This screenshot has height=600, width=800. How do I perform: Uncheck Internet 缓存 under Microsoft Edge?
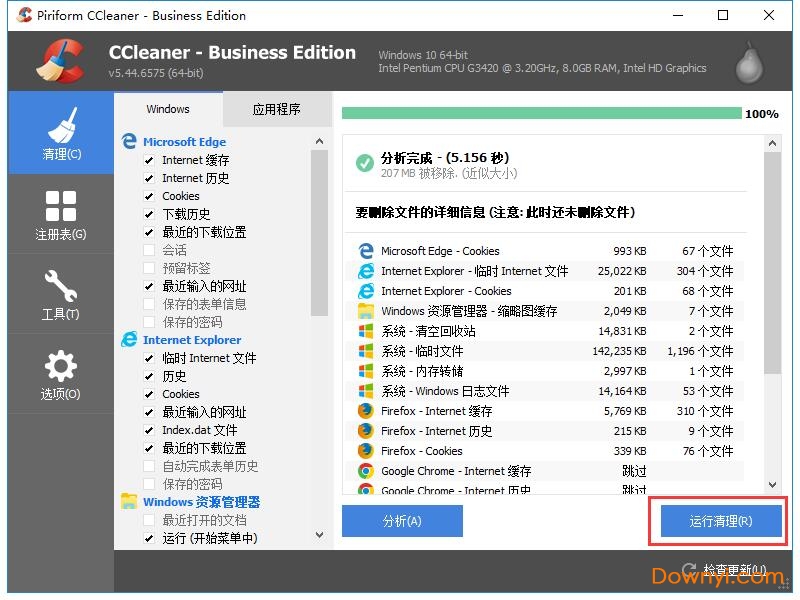(150, 159)
